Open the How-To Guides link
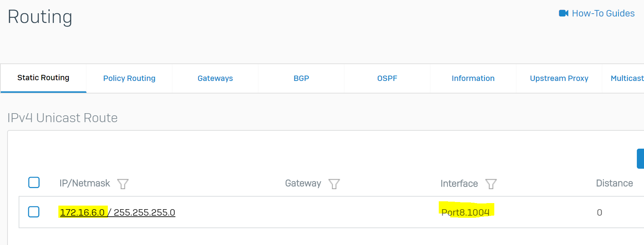The height and width of the screenshot is (245, 644). (603, 13)
